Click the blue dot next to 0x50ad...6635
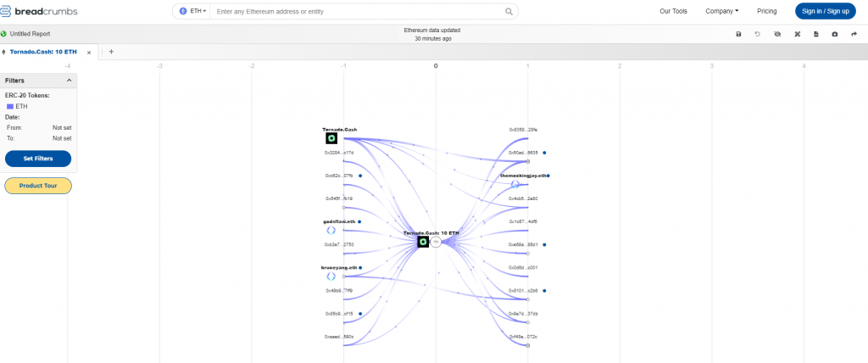The width and height of the screenshot is (868, 363). tap(544, 153)
